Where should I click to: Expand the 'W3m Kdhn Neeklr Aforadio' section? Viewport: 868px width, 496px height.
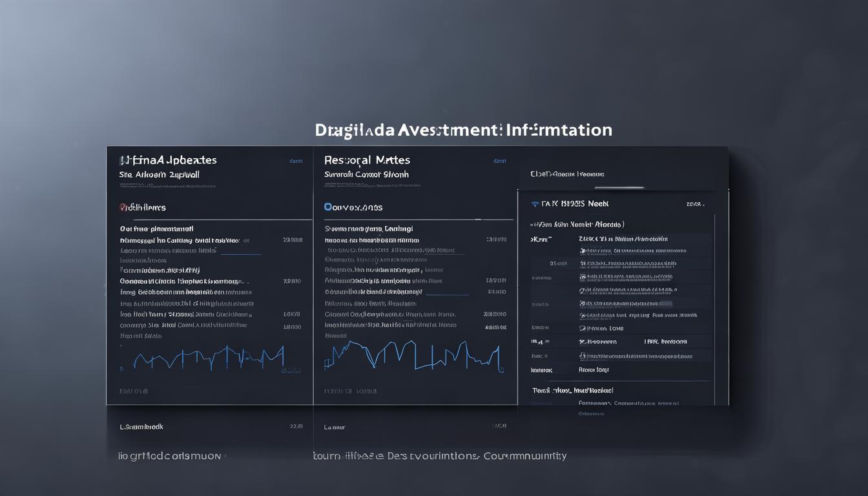pyautogui.click(x=534, y=225)
